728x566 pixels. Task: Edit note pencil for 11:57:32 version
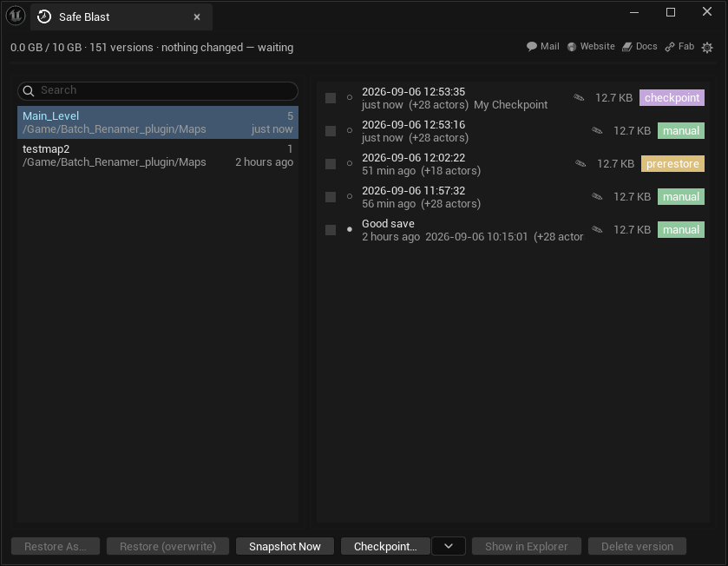597,196
